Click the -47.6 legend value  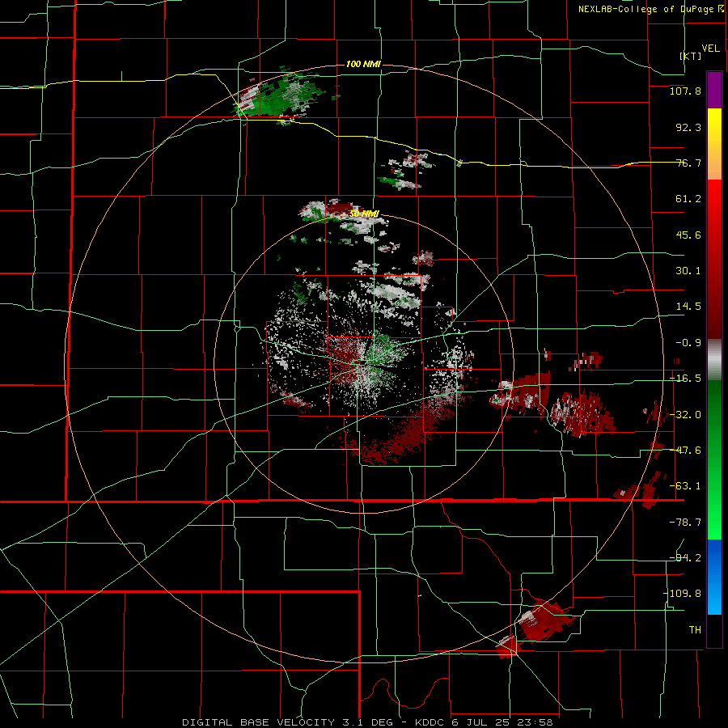pyautogui.click(x=685, y=451)
